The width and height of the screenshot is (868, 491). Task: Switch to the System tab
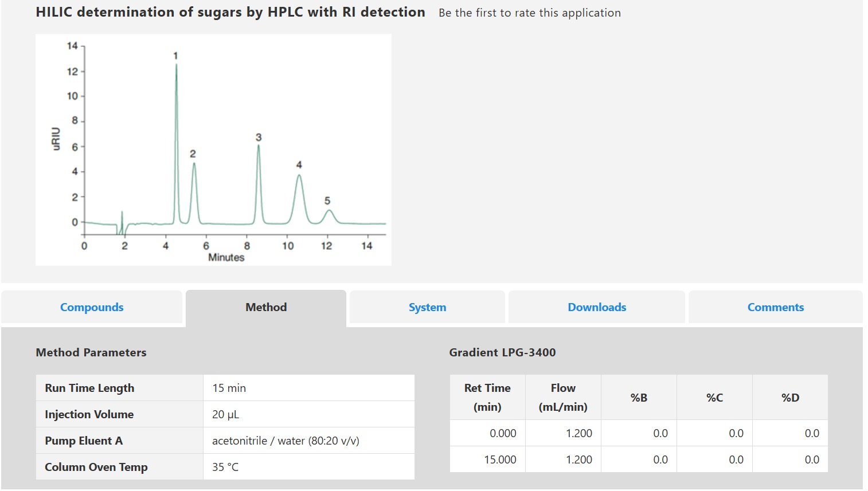coord(427,307)
